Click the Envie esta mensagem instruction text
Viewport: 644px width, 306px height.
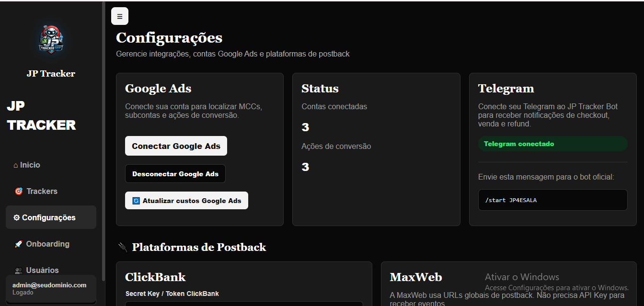point(546,177)
